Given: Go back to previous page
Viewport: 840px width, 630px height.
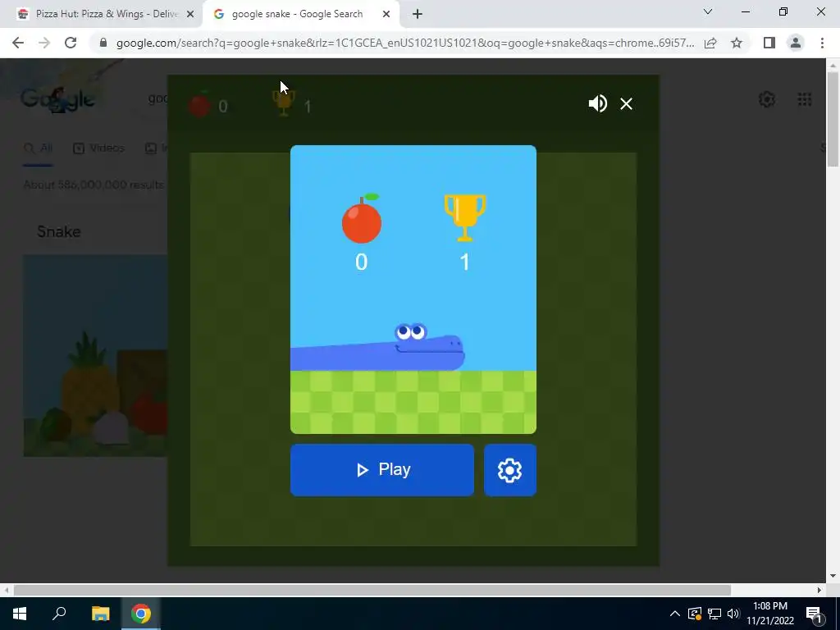Looking at the screenshot, I should (18, 43).
